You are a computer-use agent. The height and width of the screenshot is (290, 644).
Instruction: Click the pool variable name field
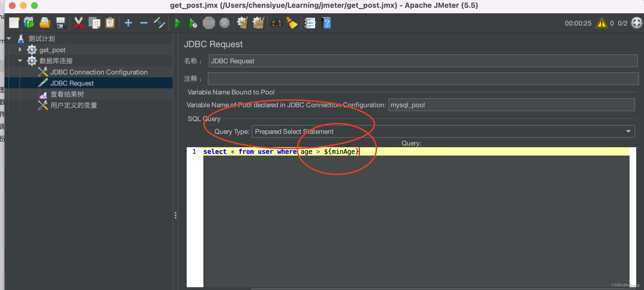click(x=511, y=105)
